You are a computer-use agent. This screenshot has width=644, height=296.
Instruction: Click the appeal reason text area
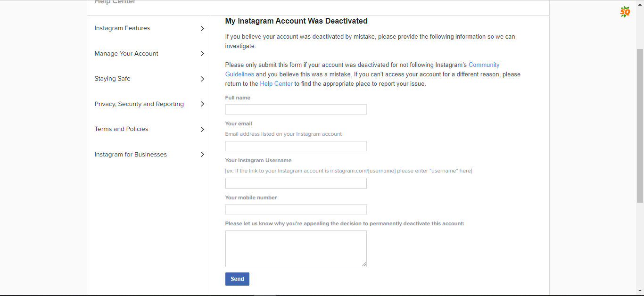point(296,249)
